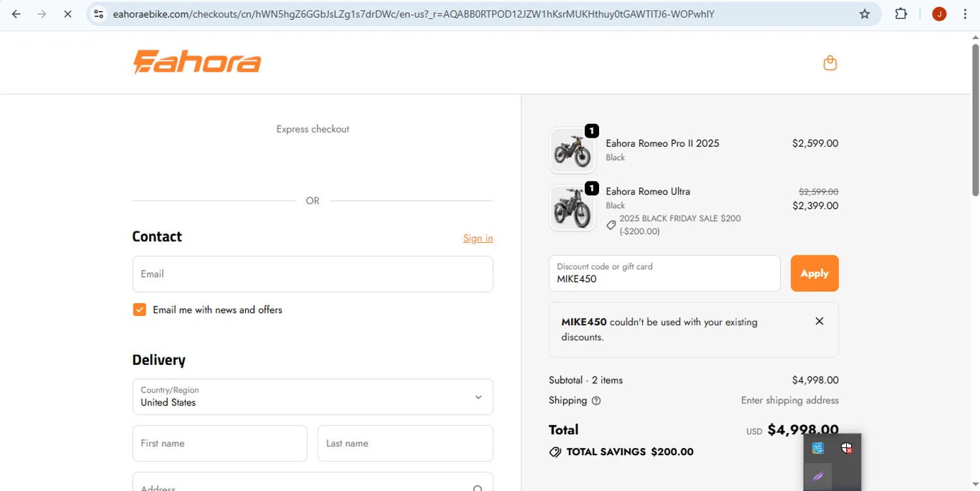Click the page vertical scrollbar thumb
980x491 pixels.
(975, 119)
